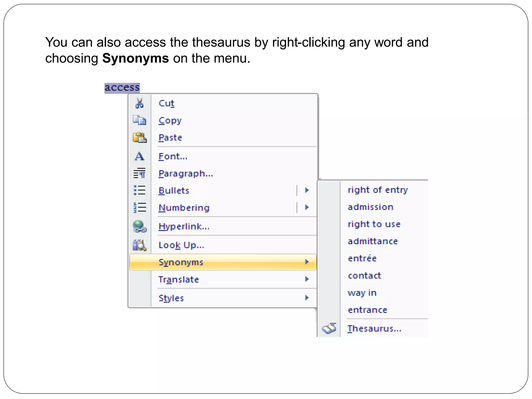Click the highlighted word 'access'
The width and height of the screenshot is (532, 399).
122,88
